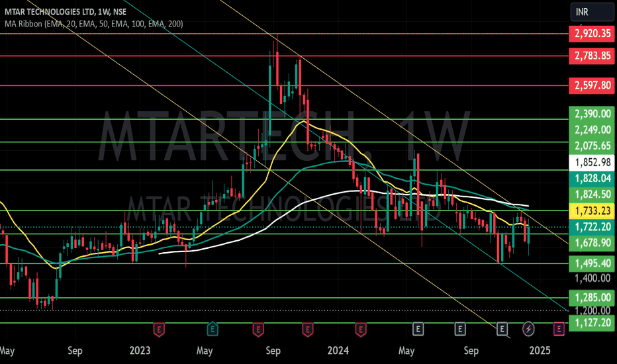Click the 2024 label on the time axis
Image resolution: width=617 pixels, height=364 pixels.
click(x=338, y=350)
